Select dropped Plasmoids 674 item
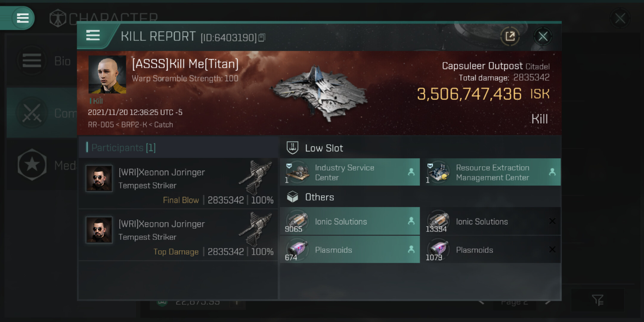The height and width of the screenshot is (322, 644). coord(350,250)
